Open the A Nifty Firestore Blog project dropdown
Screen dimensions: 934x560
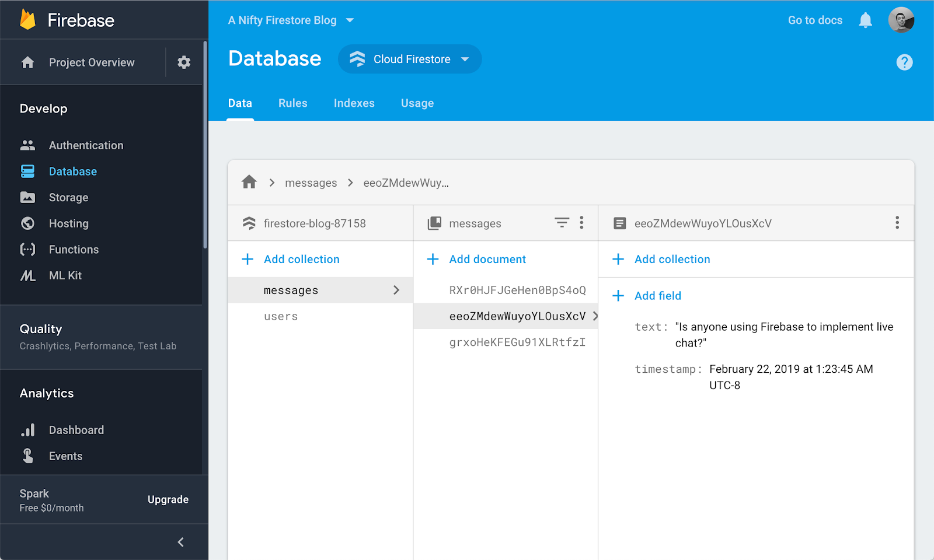[x=291, y=20]
